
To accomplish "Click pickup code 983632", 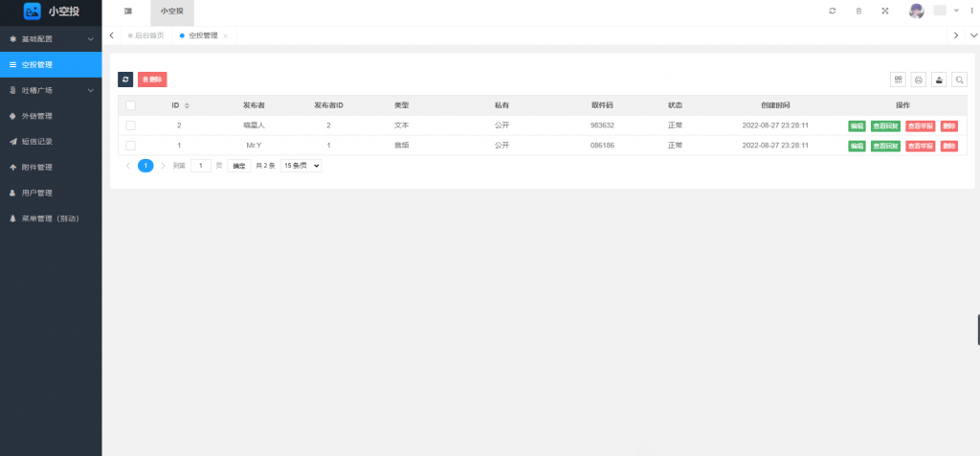I will click(602, 125).
